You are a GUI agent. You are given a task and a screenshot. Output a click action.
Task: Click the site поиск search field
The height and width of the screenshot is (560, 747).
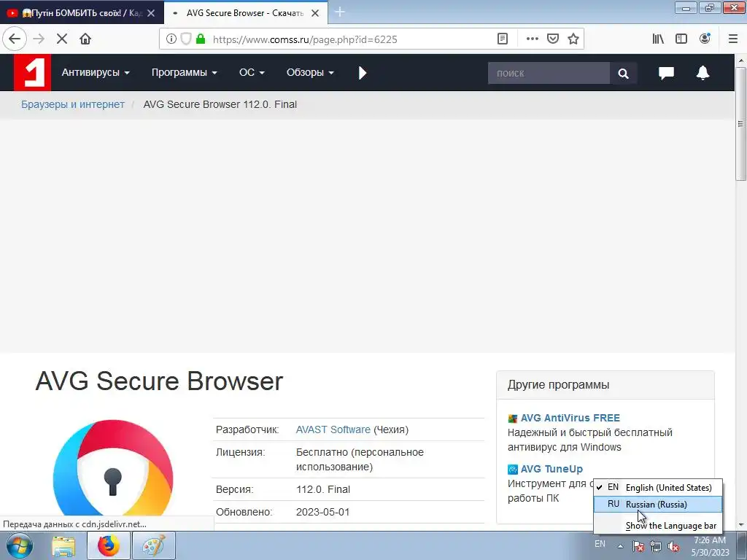click(549, 74)
